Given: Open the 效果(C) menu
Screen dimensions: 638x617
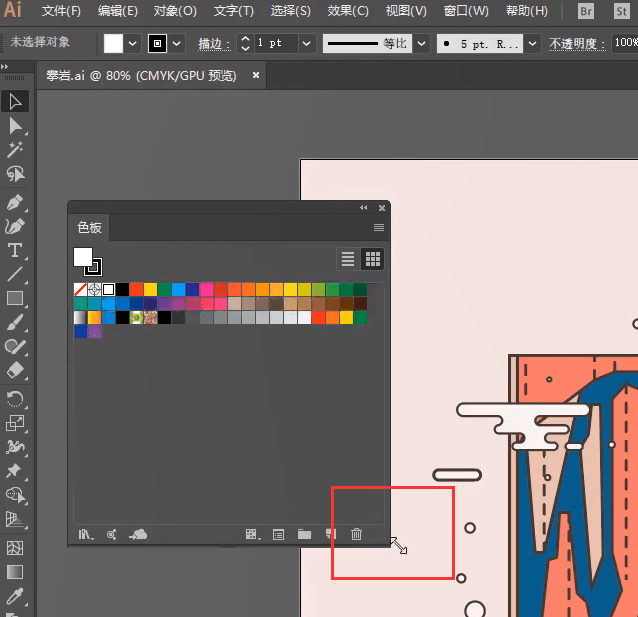Looking at the screenshot, I should 348,11.
